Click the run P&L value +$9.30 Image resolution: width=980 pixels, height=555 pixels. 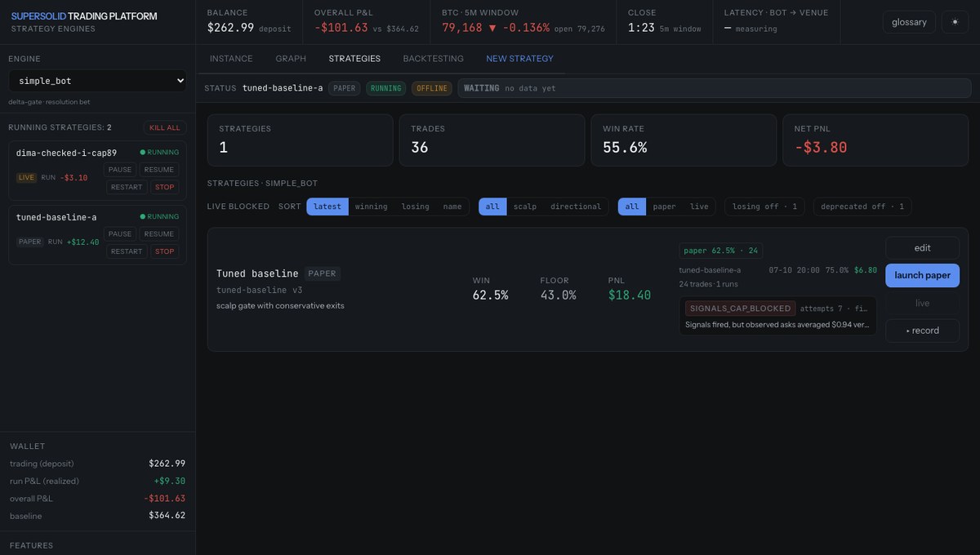pyautogui.click(x=170, y=481)
